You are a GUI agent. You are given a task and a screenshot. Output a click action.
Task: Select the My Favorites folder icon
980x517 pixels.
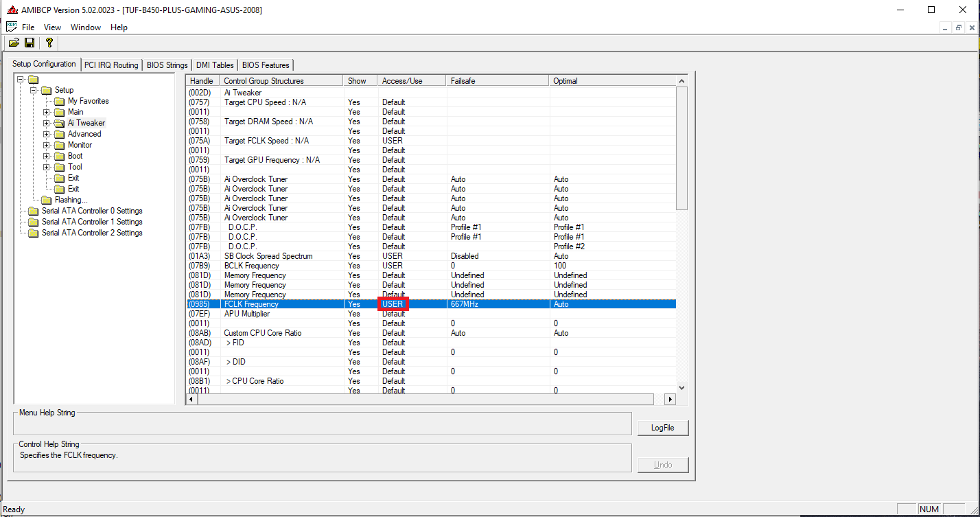(60, 101)
